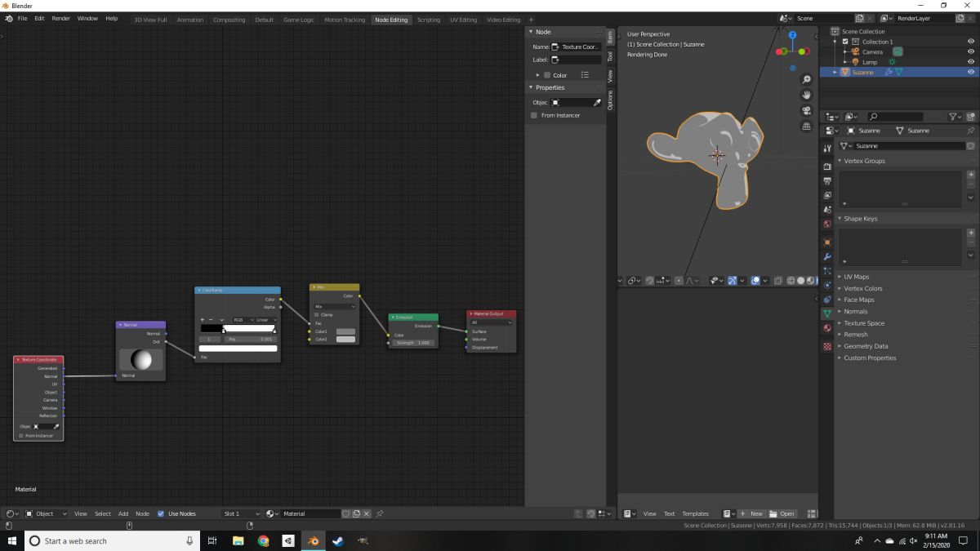This screenshot has width=980, height=551.
Task: Adjust the Emission Strength 1.000 field
Action: click(413, 343)
